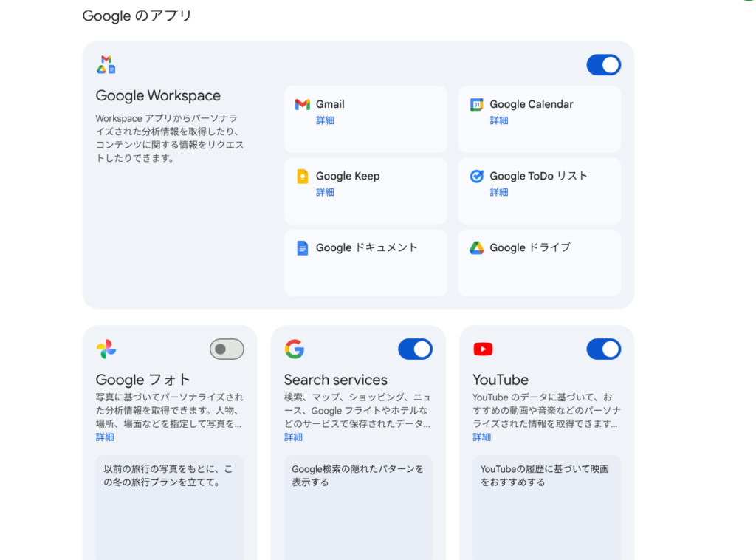Open the 詳細 link under Google Calendar
The width and height of the screenshot is (756, 560).
tap(499, 120)
